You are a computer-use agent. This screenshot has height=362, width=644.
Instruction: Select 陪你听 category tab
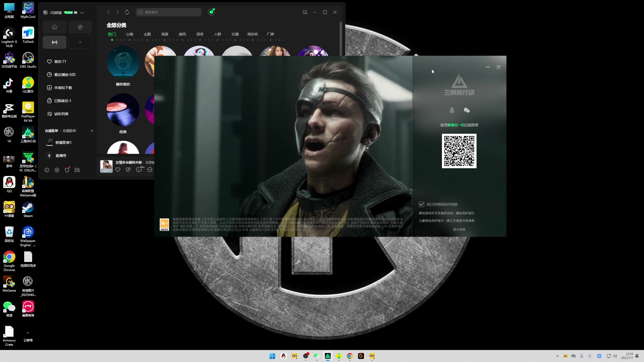[253, 34]
